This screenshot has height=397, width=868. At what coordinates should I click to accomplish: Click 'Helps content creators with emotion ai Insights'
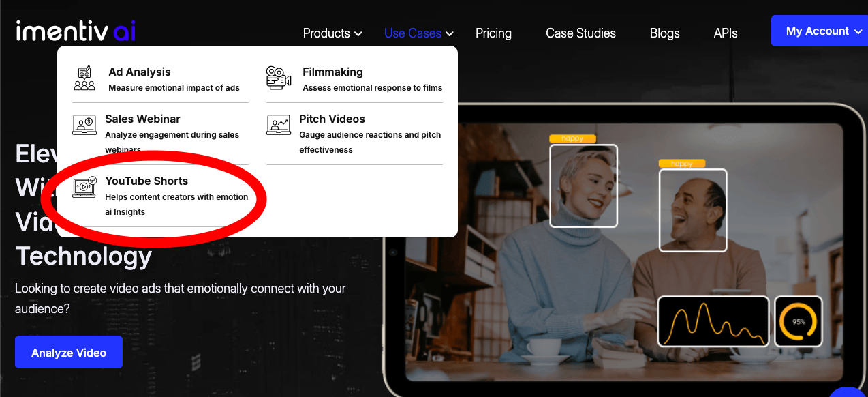click(x=176, y=204)
